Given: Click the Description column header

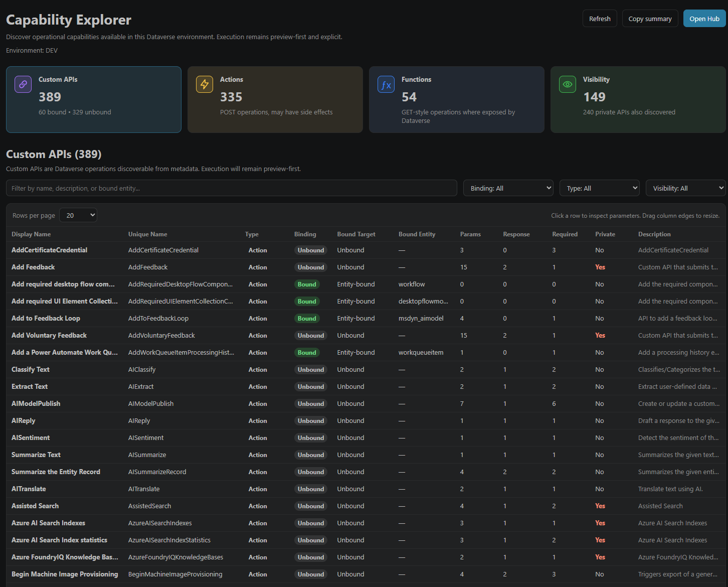Looking at the screenshot, I should point(654,234).
